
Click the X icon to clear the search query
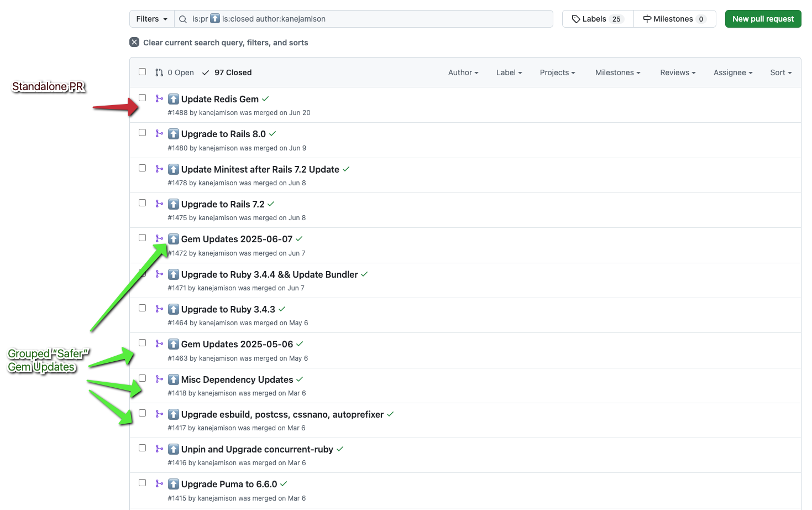[134, 42]
